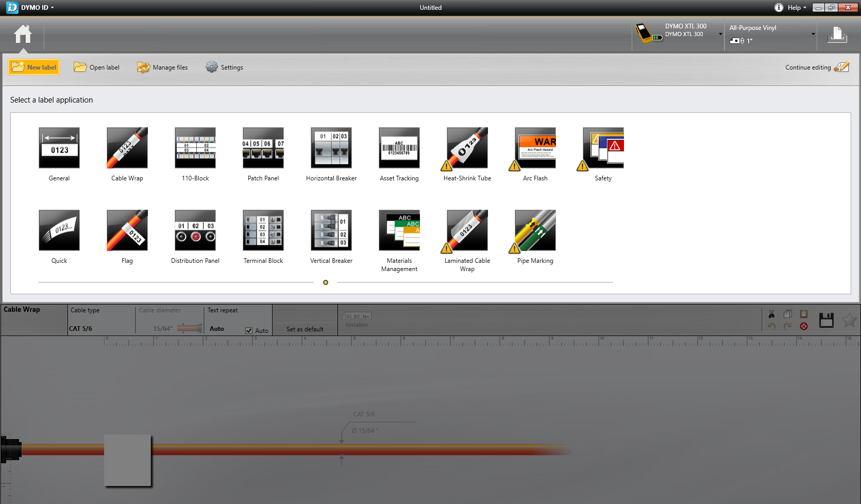This screenshot has width=861, height=504.
Task: Click Open label in the menu bar
Action: [96, 67]
